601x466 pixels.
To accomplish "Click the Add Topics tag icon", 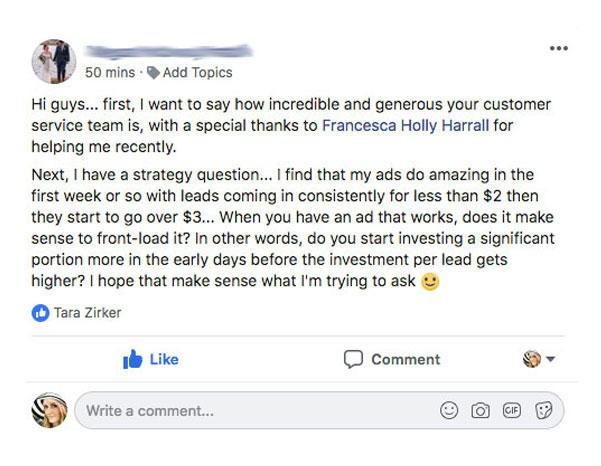I will click(x=153, y=72).
